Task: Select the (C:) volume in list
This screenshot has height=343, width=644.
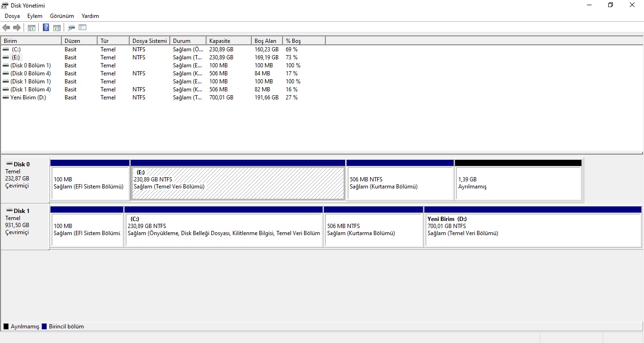Action: [16, 49]
